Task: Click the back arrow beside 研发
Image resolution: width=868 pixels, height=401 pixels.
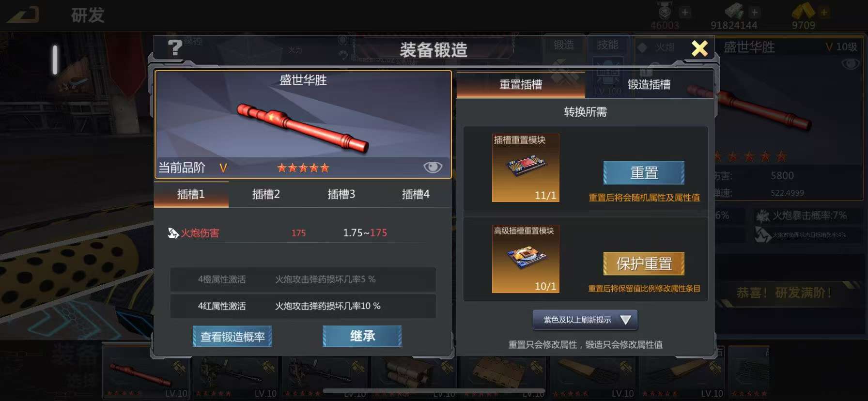Action: 23,15
